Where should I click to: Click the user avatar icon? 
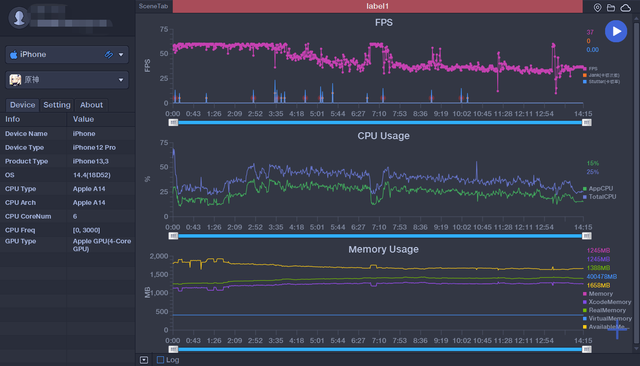point(19,18)
